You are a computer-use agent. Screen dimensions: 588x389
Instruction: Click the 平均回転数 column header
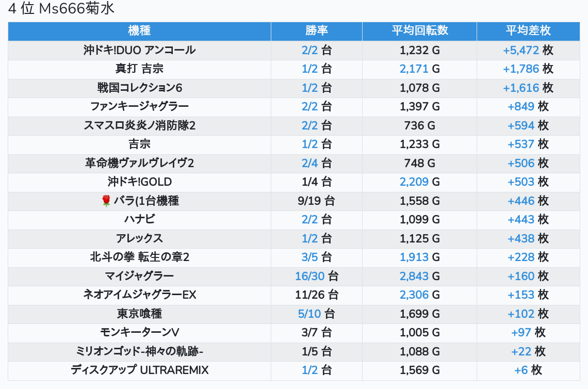420,31
